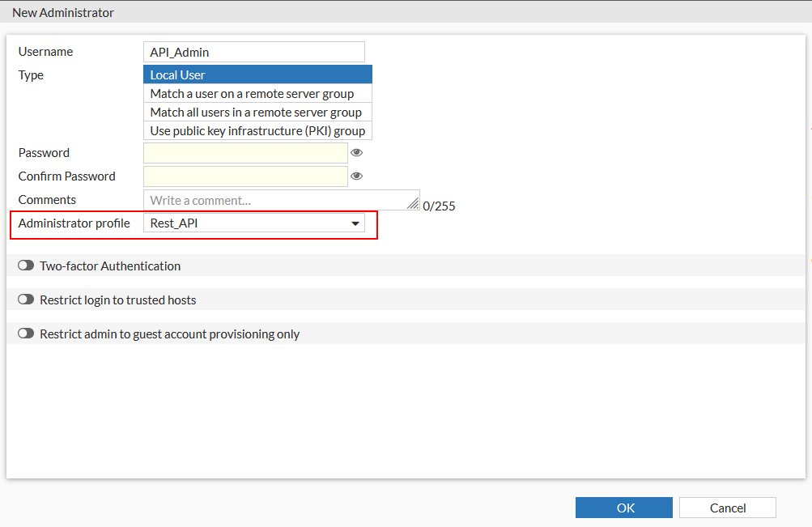This screenshot has height=527, width=812.
Task: Toggle Restrict login to trusted hosts
Action: click(x=27, y=300)
